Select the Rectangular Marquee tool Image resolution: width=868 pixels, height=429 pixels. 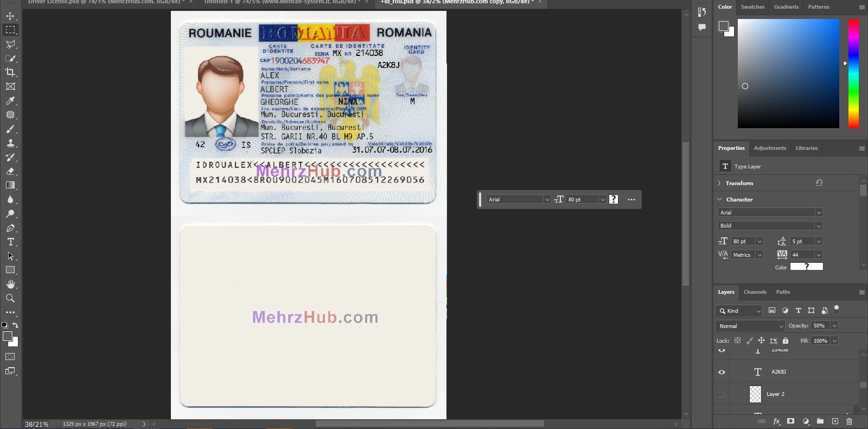pyautogui.click(x=10, y=30)
